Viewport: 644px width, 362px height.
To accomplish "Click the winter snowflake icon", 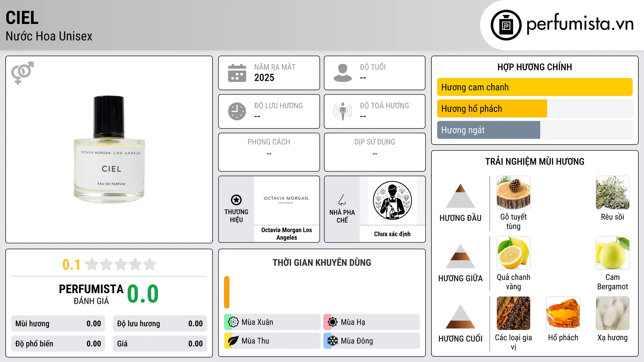I will coord(333,341).
